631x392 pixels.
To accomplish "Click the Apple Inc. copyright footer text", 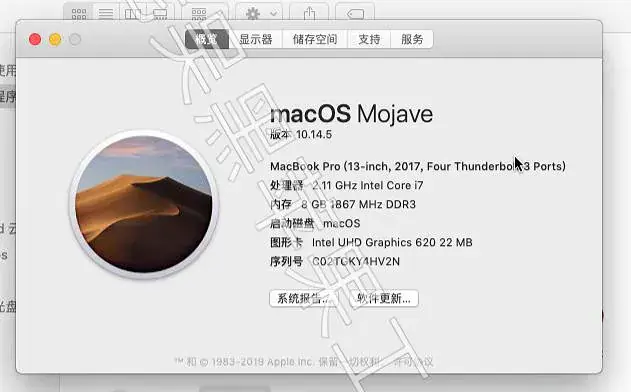I will [x=304, y=362].
